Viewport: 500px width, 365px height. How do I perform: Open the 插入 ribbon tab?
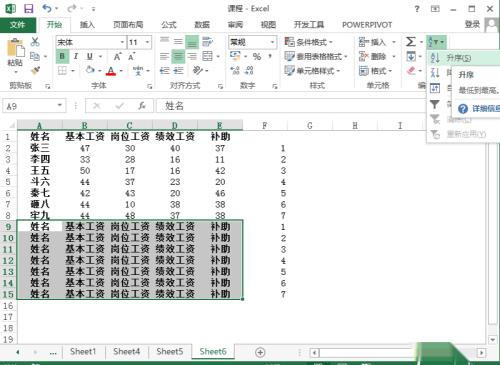[87, 25]
